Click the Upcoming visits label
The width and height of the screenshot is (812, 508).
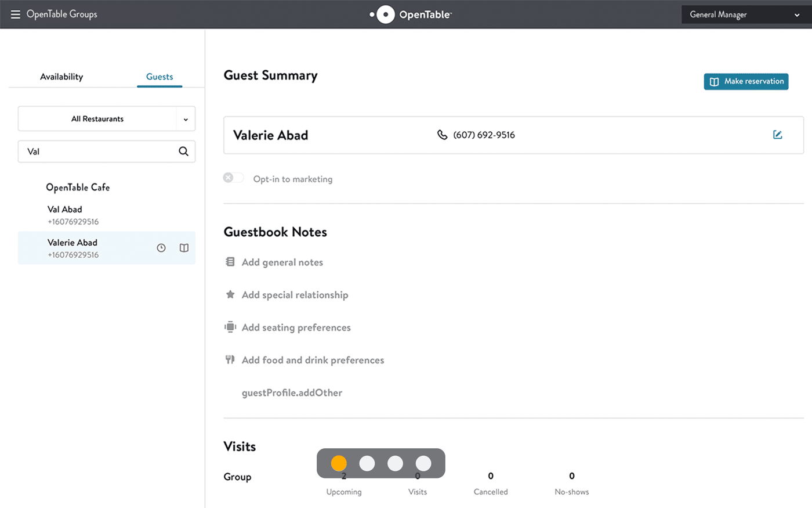click(344, 492)
